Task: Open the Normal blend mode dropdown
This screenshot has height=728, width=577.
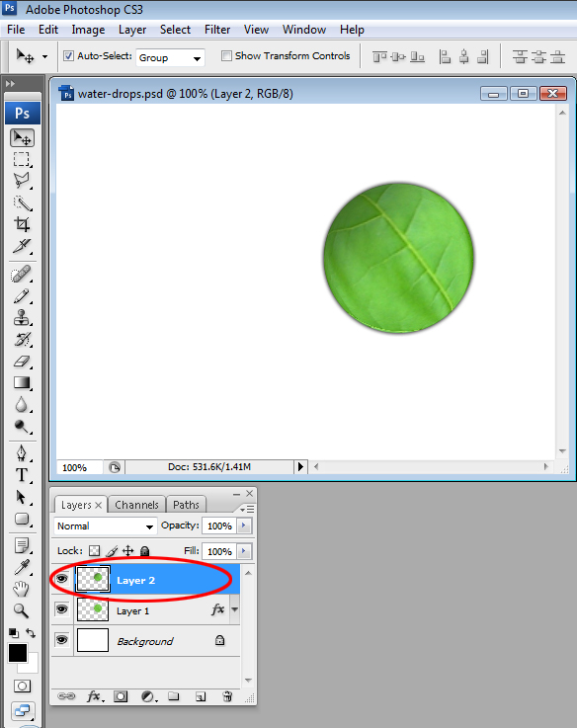Action: (x=106, y=526)
